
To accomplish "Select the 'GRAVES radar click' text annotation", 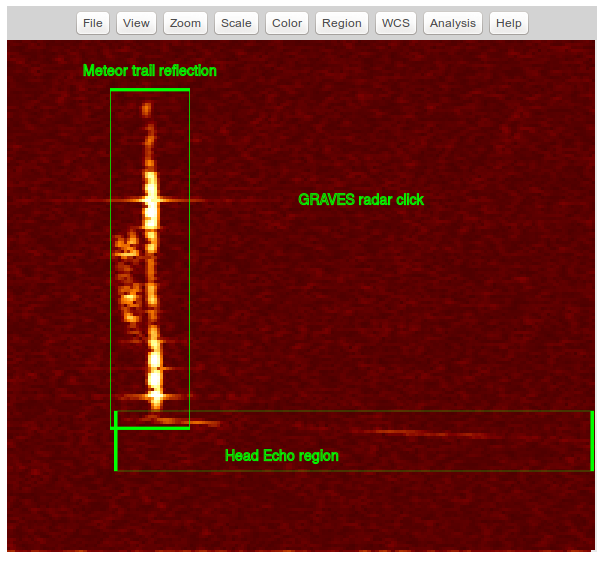I will pyautogui.click(x=361, y=200).
